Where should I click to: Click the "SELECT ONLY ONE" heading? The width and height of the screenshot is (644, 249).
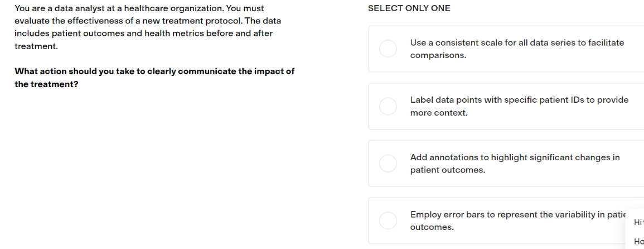[x=409, y=8]
